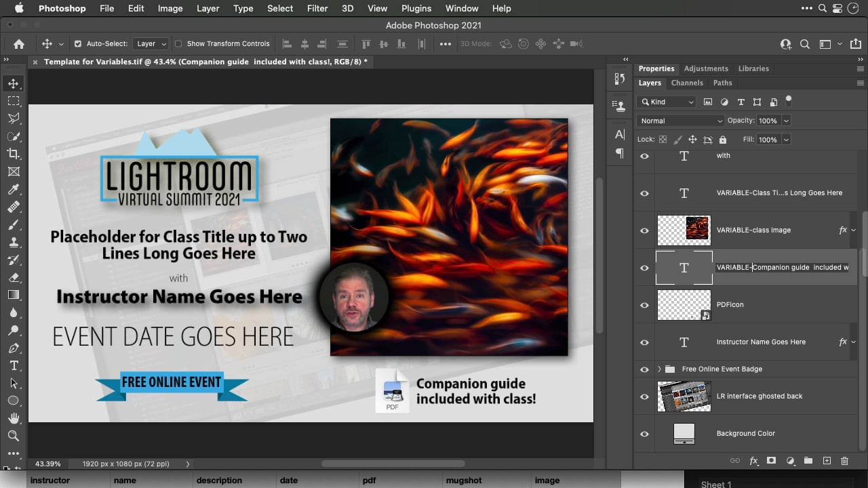Screen dimensions: 868x488
Task: Hide the Instructor Name Goes Here layer
Action: point(644,342)
